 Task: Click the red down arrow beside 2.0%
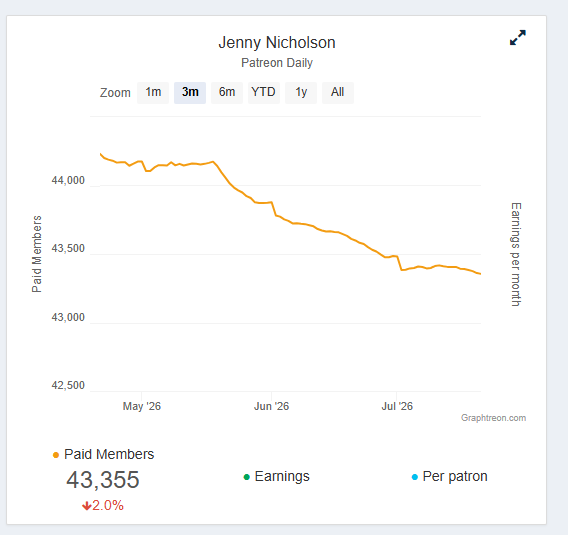tap(86, 506)
